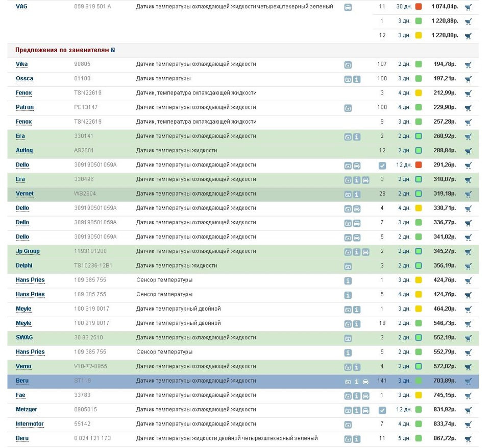Add Hans Pries 4 дн. offer to cart
The height and width of the screenshot is (448, 490).
point(468,295)
